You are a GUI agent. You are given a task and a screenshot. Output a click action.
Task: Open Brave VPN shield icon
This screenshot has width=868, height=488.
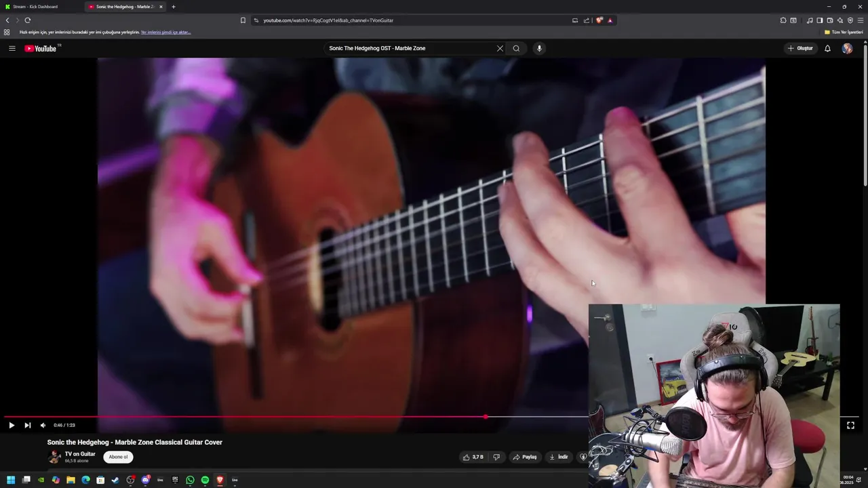click(x=850, y=20)
